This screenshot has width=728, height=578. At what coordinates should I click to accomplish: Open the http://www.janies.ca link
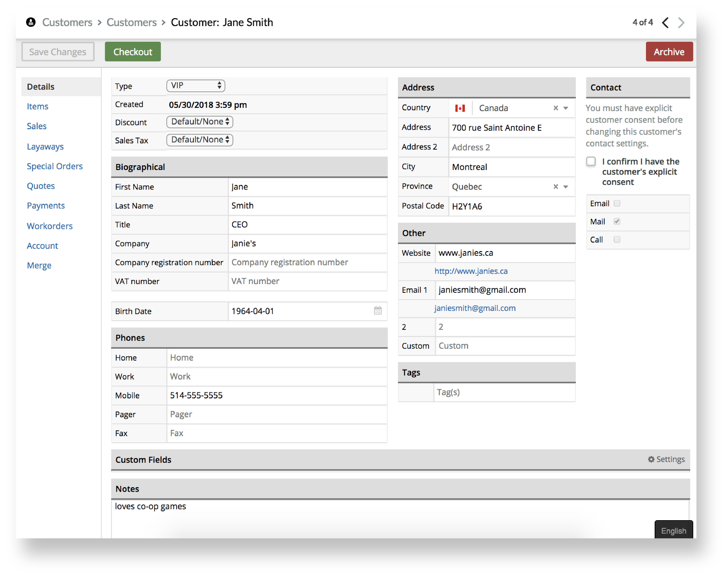pos(471,271)
